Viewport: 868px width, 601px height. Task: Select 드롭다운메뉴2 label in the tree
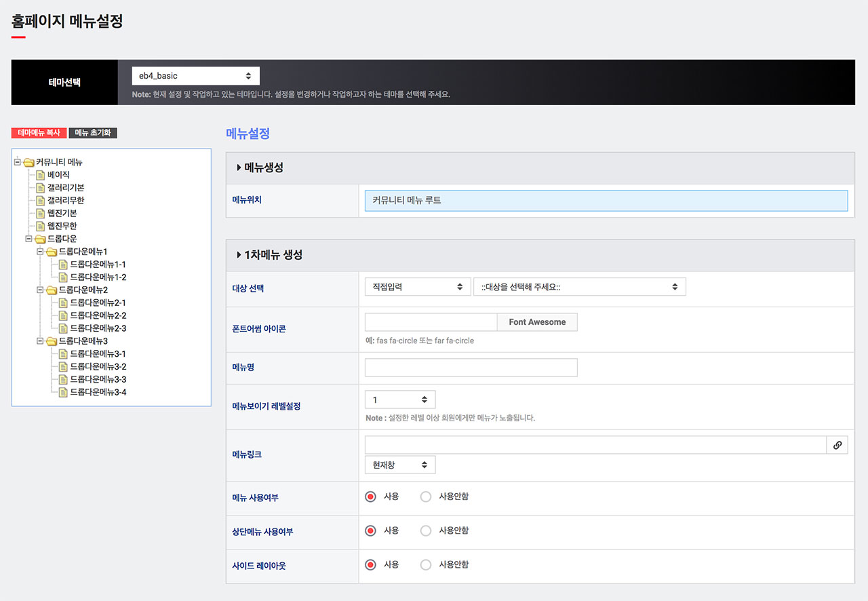point(83,290)
